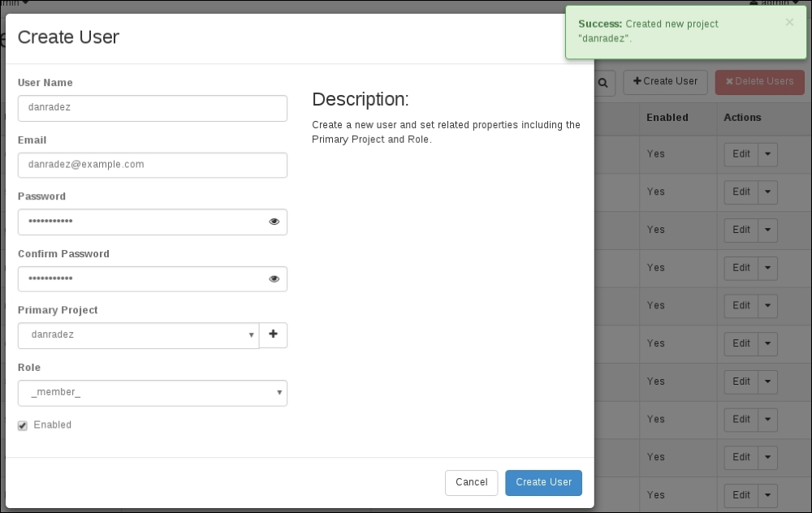
Task: Click the Enabled column header
Action: (667, 118)
